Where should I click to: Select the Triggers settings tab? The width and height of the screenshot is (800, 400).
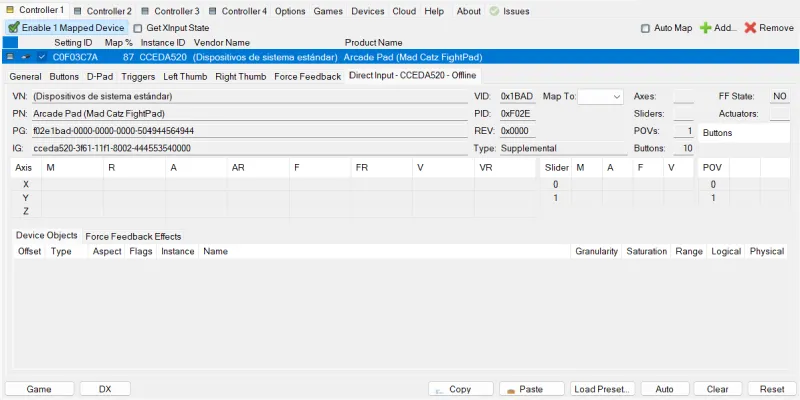138,77
